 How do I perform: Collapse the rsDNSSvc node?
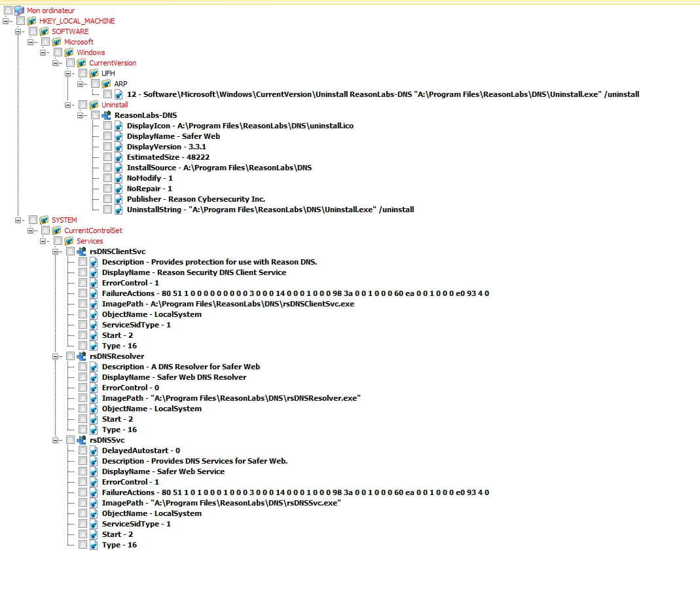point(56,440)
